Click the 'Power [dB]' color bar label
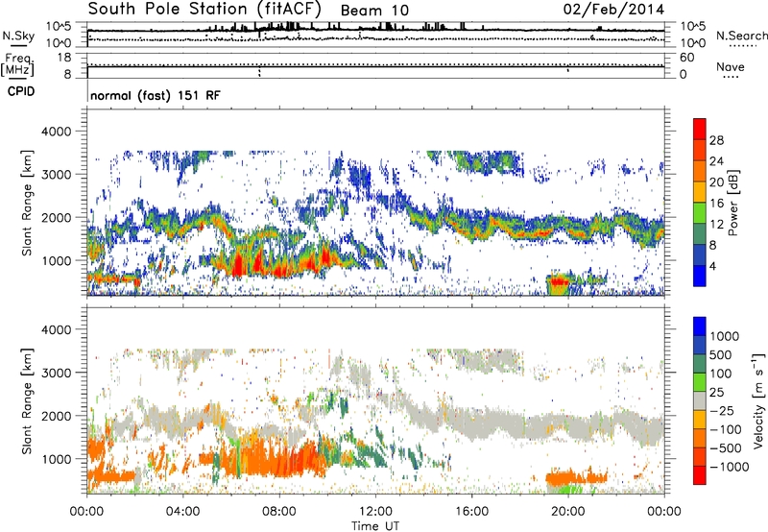The image size is (768, 532). click(x=732, y=203)
